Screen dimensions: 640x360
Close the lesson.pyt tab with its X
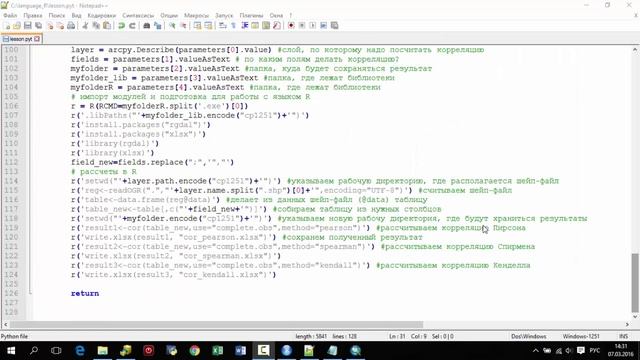click(37, 39)
